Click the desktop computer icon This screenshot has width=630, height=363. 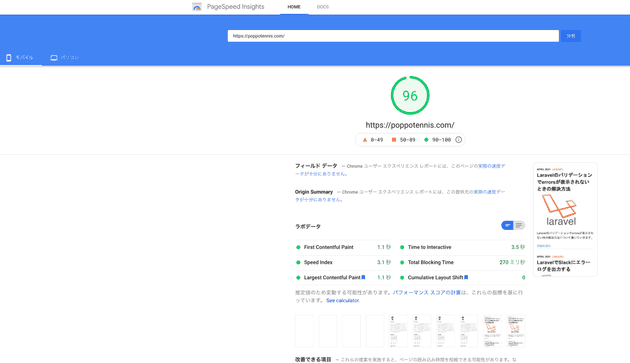point(54,58)
